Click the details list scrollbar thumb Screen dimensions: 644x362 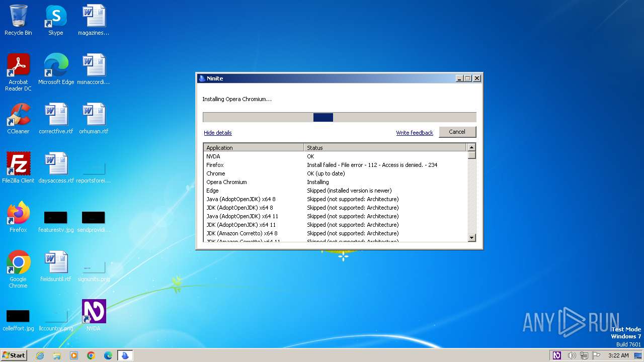[471, 155]
